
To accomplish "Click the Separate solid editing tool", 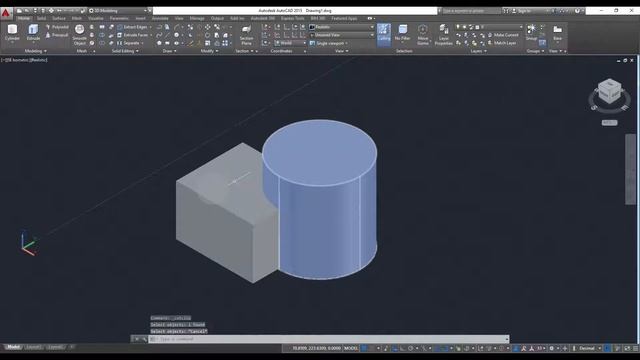I will [x=130, y=43].
